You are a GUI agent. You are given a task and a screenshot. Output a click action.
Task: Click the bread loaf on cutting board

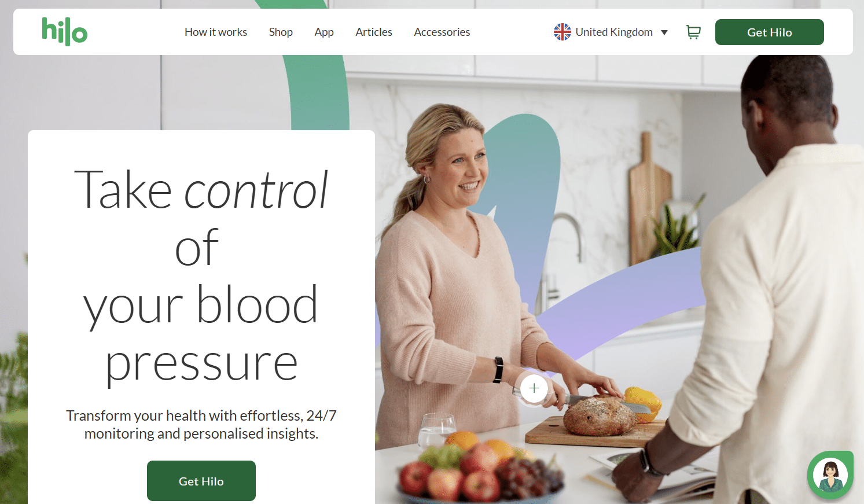point(600,416)
